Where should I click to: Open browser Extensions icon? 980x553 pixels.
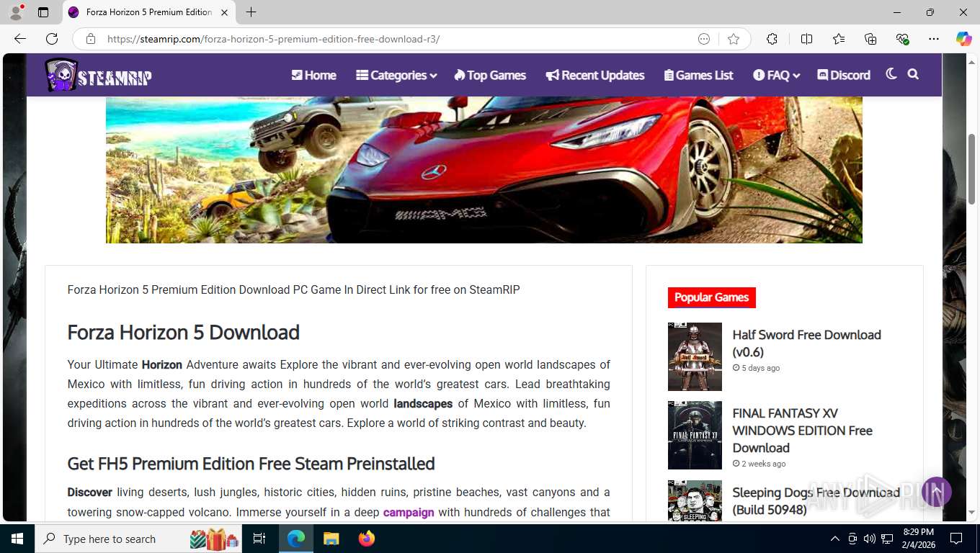pyautogui.click(x=772, y=39)
